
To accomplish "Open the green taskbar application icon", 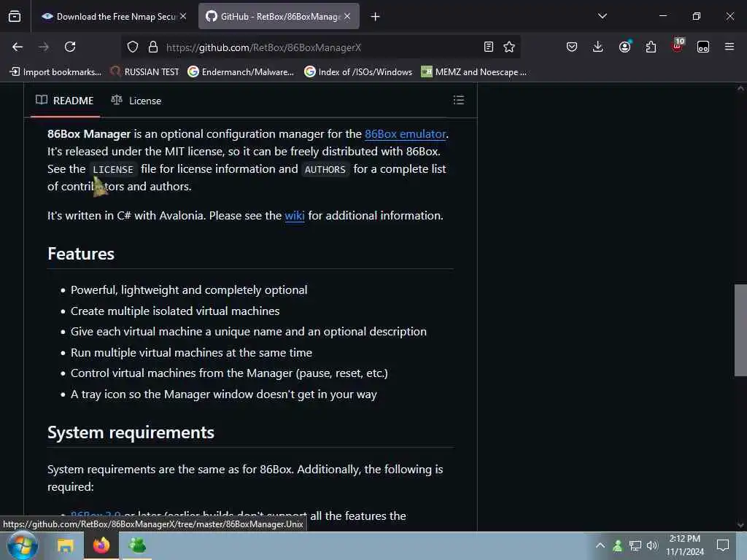I will (136, 545).
